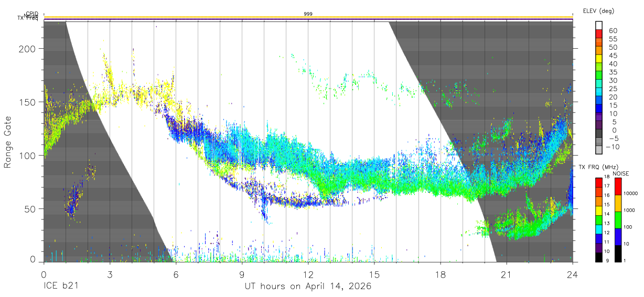Image resolution: width=644 pixels, height=297 pixels.
Task: Click the '6' tick on UT hours axis
Action: coord(176,274)
